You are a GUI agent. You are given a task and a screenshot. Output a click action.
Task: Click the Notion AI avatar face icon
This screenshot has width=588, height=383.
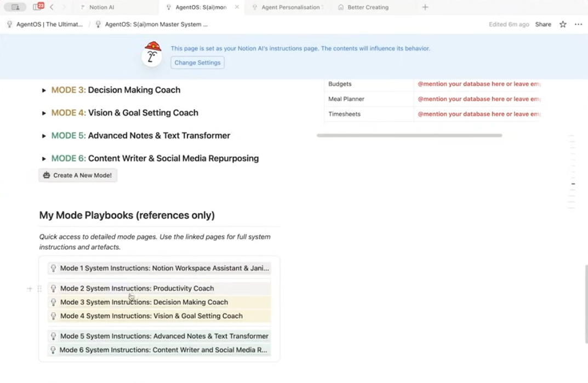coord(152,54)
